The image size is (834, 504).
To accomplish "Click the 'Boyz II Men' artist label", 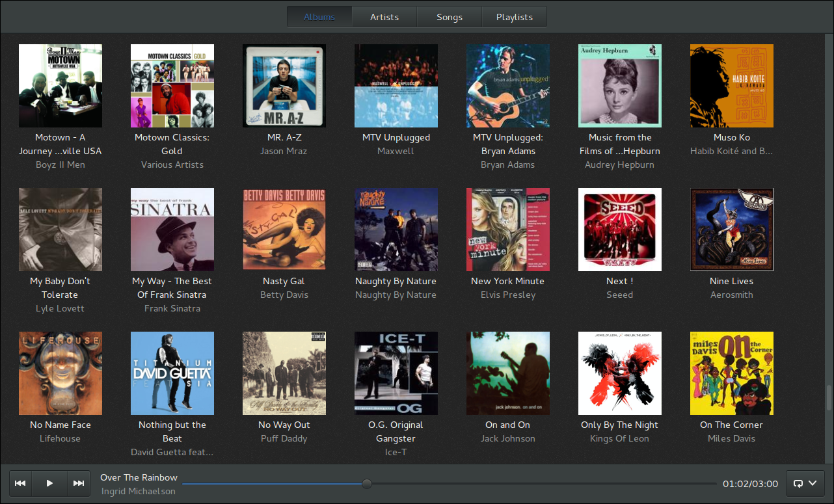I will coord(61,165).
